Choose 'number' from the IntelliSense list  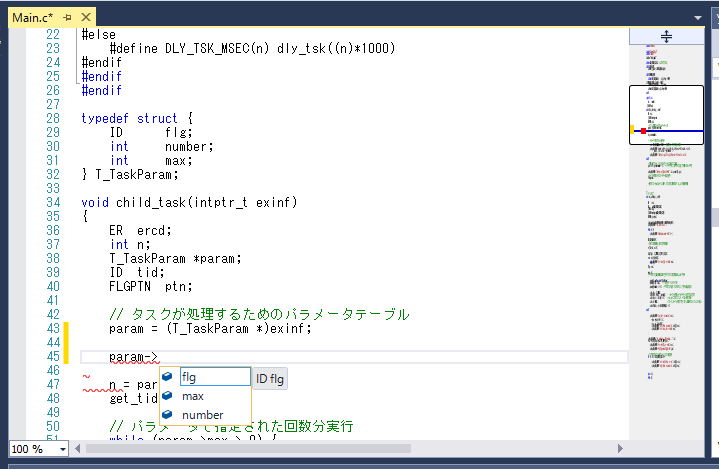coord(203,415)
